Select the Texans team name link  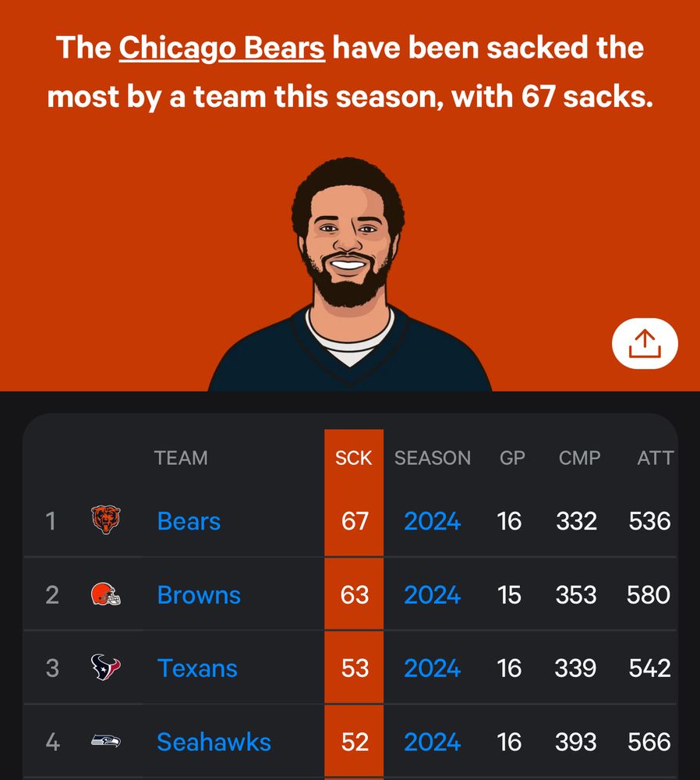196,668
